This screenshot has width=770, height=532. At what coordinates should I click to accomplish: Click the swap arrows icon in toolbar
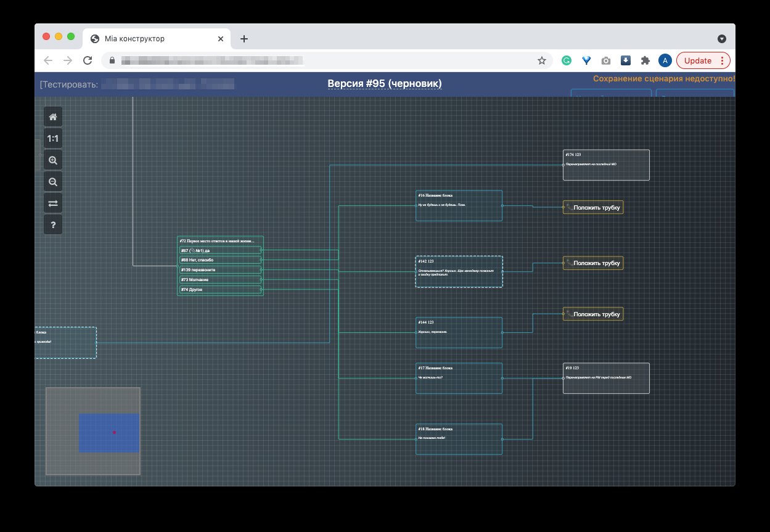click(x=53, y=203)
